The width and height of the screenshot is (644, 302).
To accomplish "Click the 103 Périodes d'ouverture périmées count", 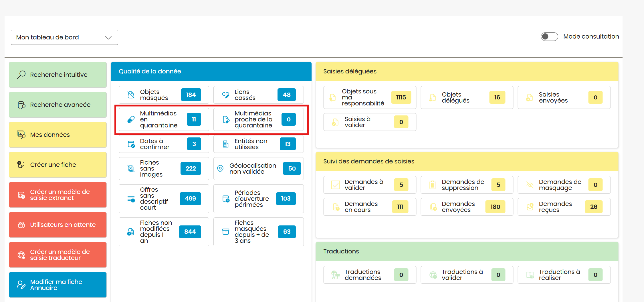I will click(x=286, y=199).
